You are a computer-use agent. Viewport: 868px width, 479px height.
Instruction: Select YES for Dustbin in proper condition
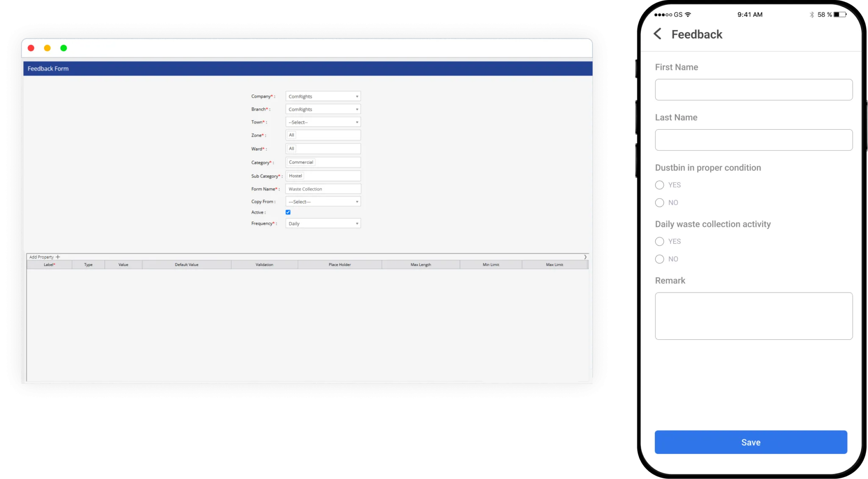tap(659, 185)
